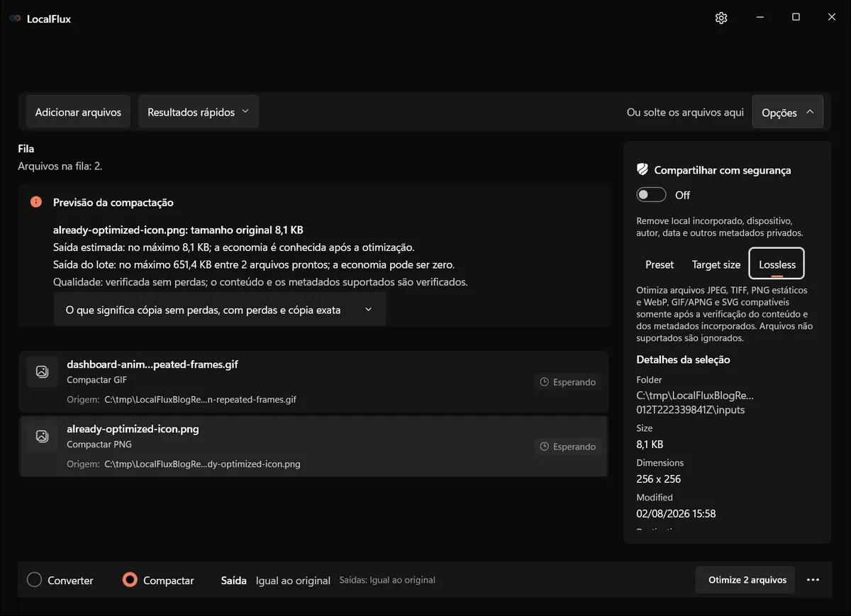Screen dimensions: 851x616
Task: Select the dashboard-anim GIF file row
Action: tap(313, 382)
